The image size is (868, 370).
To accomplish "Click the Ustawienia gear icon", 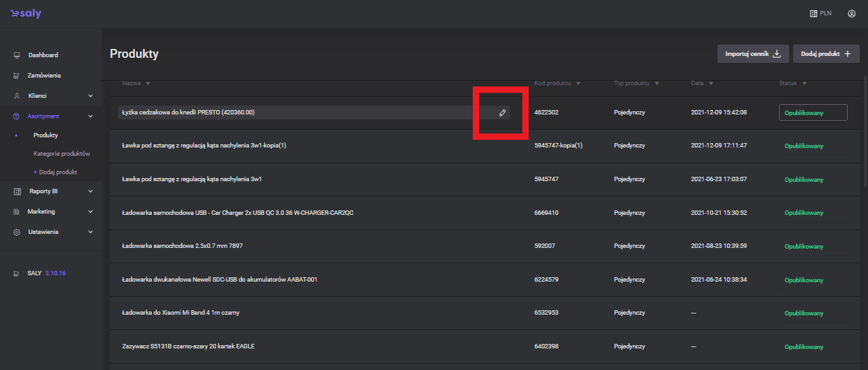I will pyautogui.click(x=17, y=232).
